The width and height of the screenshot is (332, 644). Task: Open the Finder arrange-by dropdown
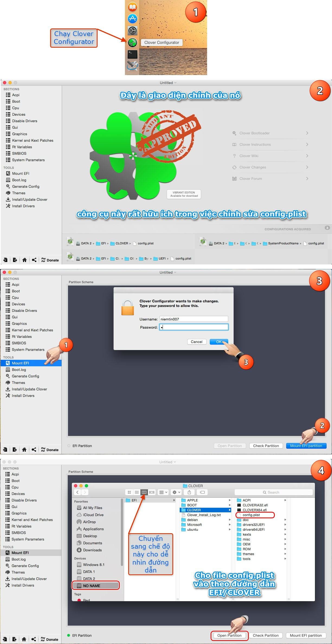click(163, 492)
